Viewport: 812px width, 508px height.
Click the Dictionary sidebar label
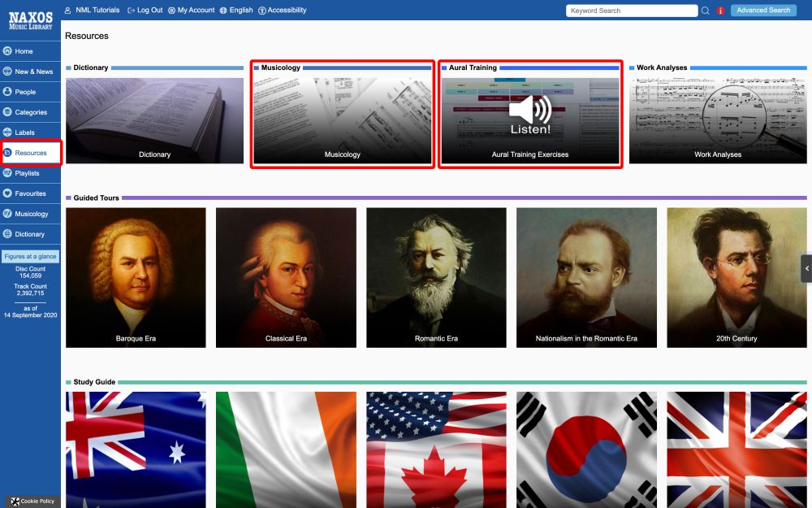[29, 234]
